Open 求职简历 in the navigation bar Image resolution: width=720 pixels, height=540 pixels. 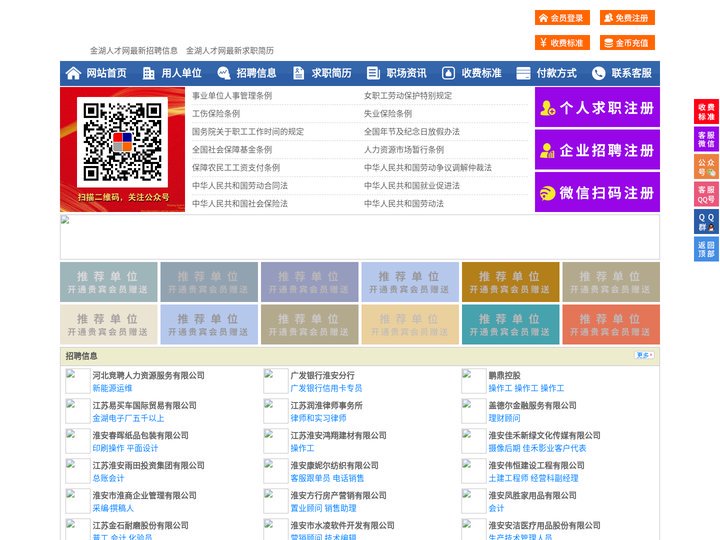(x=332, y=73)
